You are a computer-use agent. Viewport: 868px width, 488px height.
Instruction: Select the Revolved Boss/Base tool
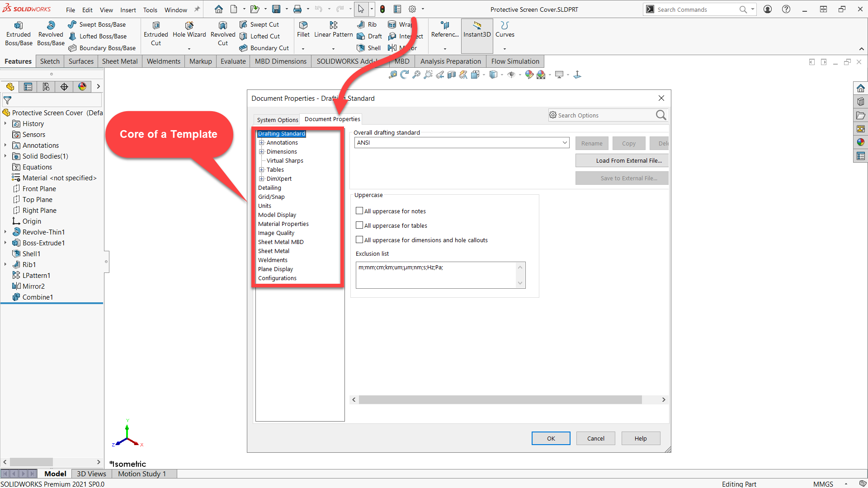coord(51,34)
